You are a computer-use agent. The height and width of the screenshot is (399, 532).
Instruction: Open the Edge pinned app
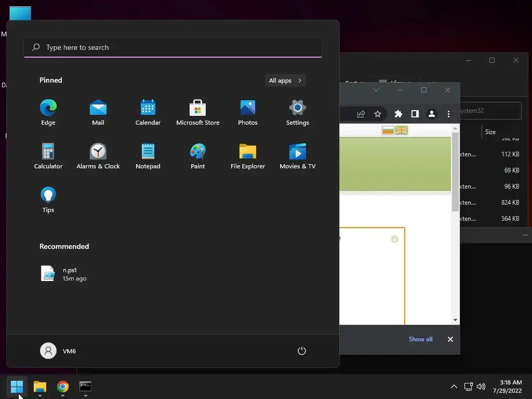(x=48, y=113)
